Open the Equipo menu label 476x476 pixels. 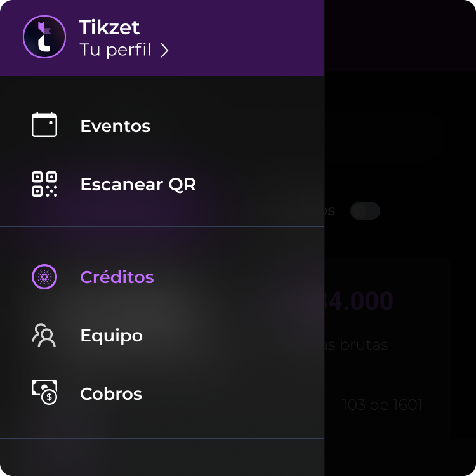pos(111,336)
